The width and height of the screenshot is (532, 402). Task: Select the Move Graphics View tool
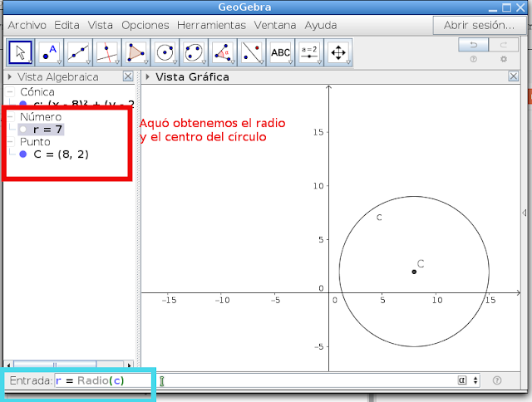[x=338, y=52]
